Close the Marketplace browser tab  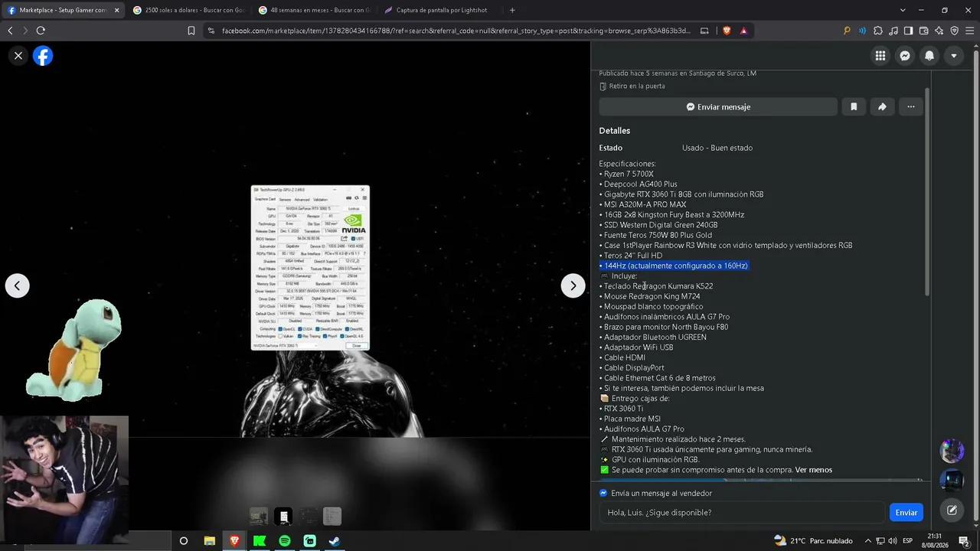click(117, 10)
